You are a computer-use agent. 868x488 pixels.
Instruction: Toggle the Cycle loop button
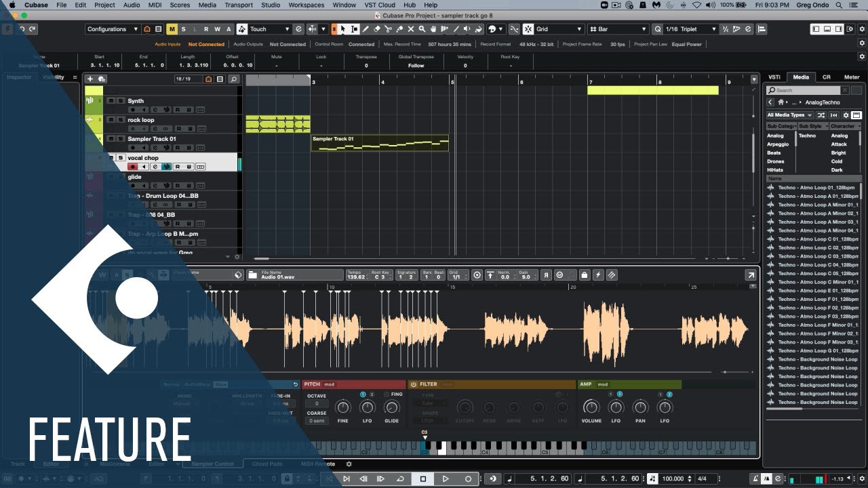click(x=400, y=479)
